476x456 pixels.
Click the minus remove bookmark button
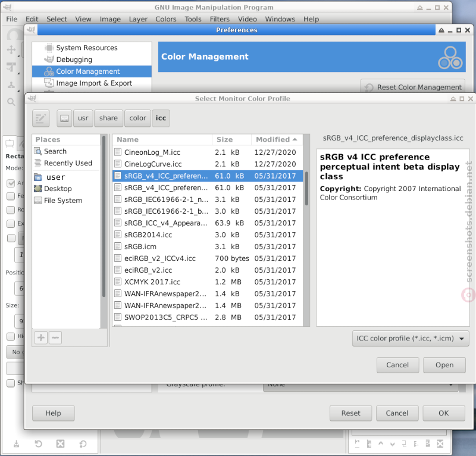coord(55,338)
